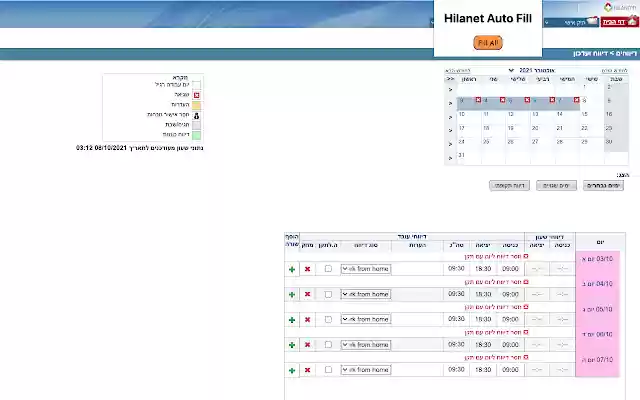The image size is (640, 400).
Task: Delete the 05/10 report row
Action: pyautogui.click(x=307, y=320)
